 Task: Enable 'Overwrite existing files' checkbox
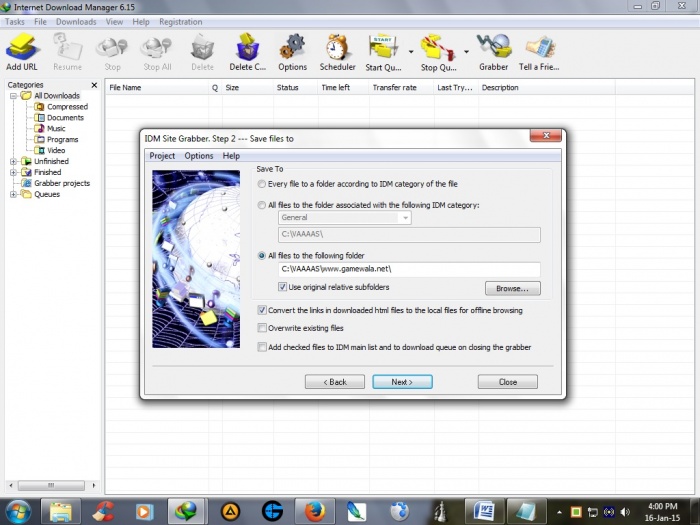point(262,328)
